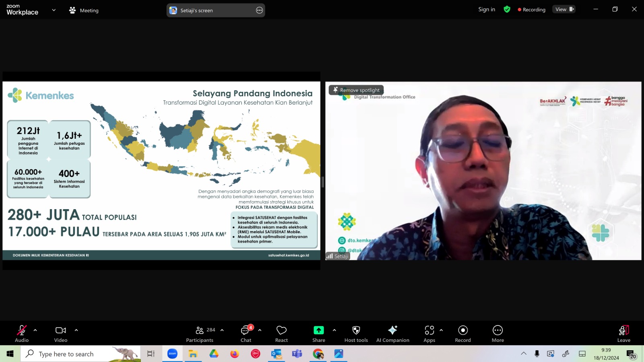Unmute the microphone Audio button
Image resolution: width=644 pixels, height=362 pixels.
pos(22,334)
